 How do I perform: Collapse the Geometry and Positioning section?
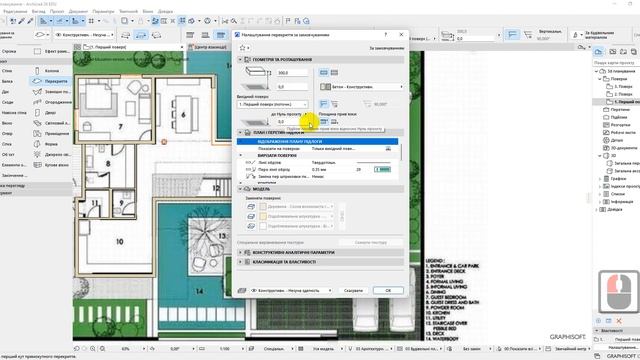(x=240, y=60)
